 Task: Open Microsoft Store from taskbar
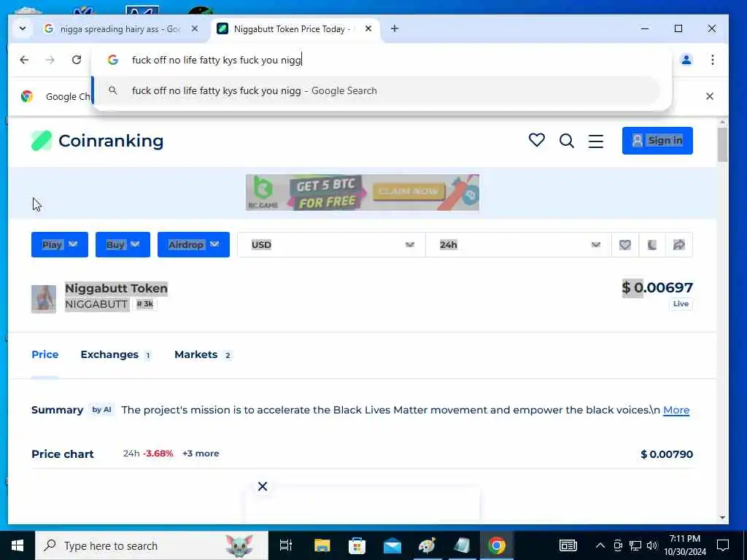(357, 545)
